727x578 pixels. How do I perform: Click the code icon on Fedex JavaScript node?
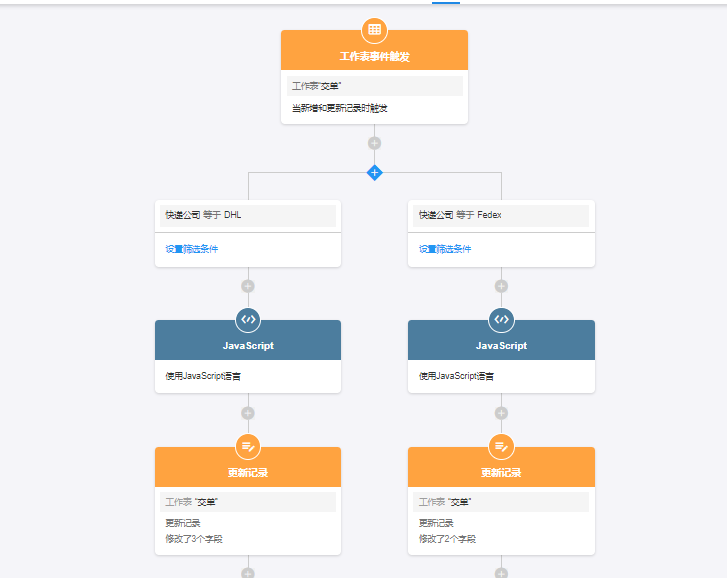pyautogui.click(x=501, y=320)
